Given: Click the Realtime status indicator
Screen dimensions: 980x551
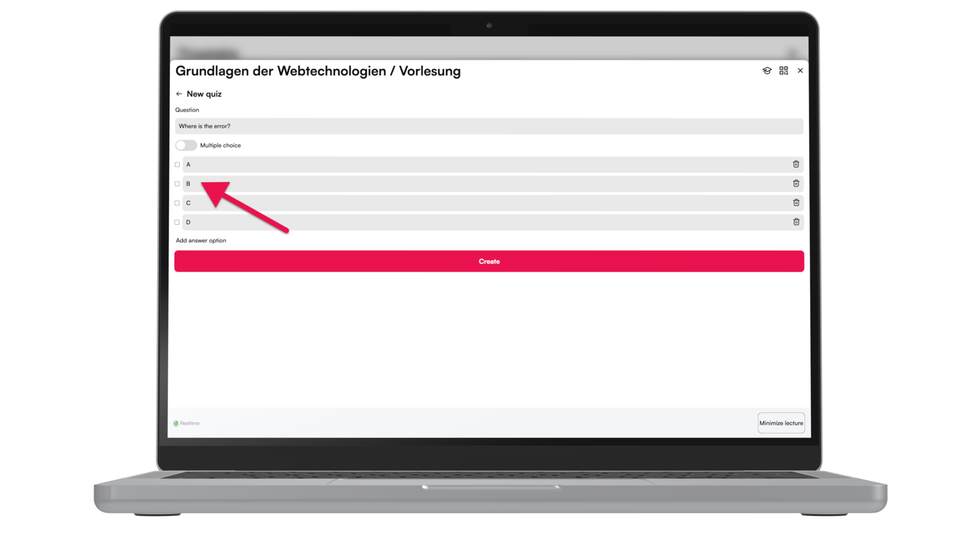Looking at the screenshot, I should click(x=186, y=423).
